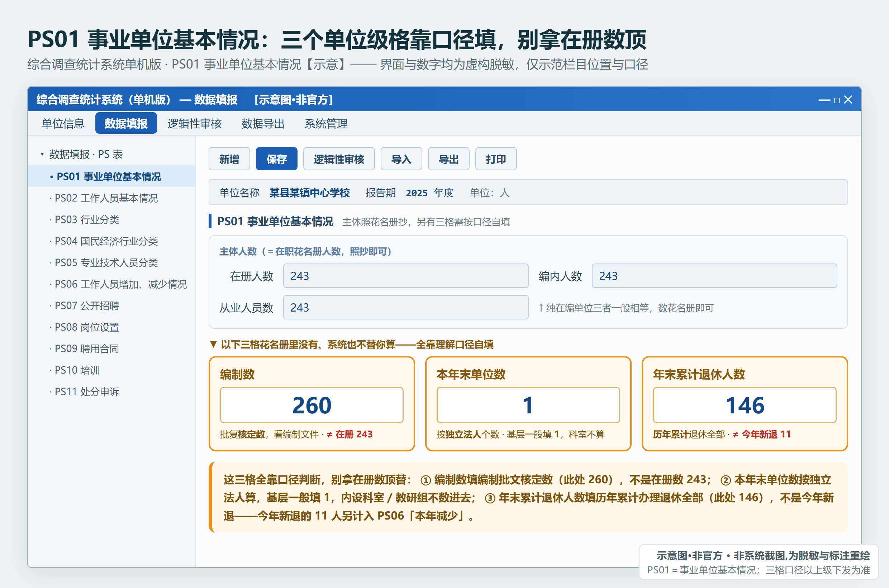Click the PS01 事业单位基本情况 form heading
The image size is (889, 588).
(275, 222)
